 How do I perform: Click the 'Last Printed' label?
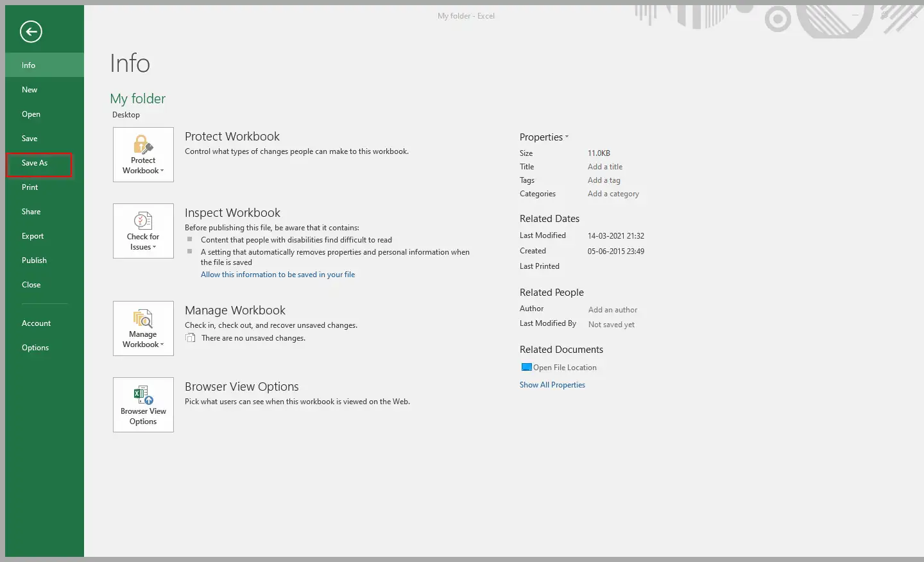click(540, 266)
